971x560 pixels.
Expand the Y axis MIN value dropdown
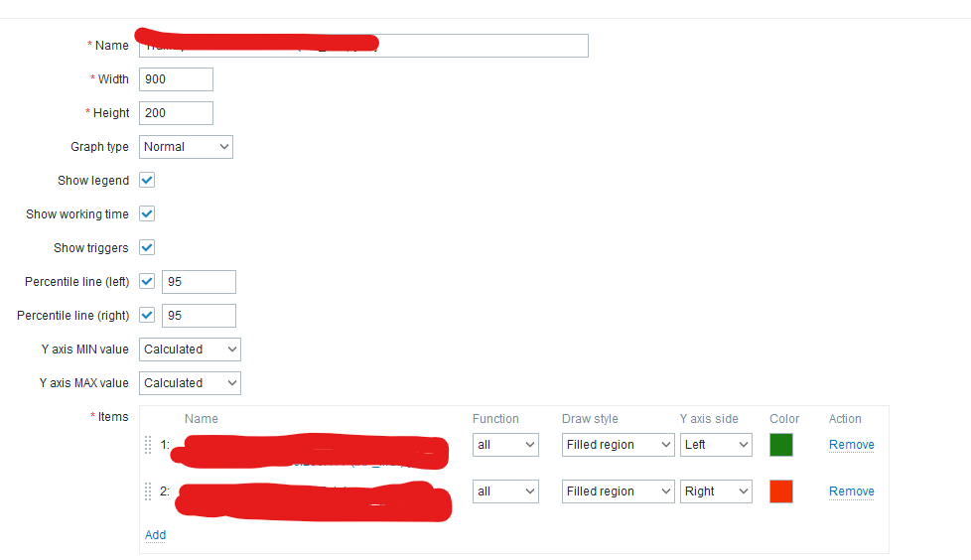coord(190,350)
